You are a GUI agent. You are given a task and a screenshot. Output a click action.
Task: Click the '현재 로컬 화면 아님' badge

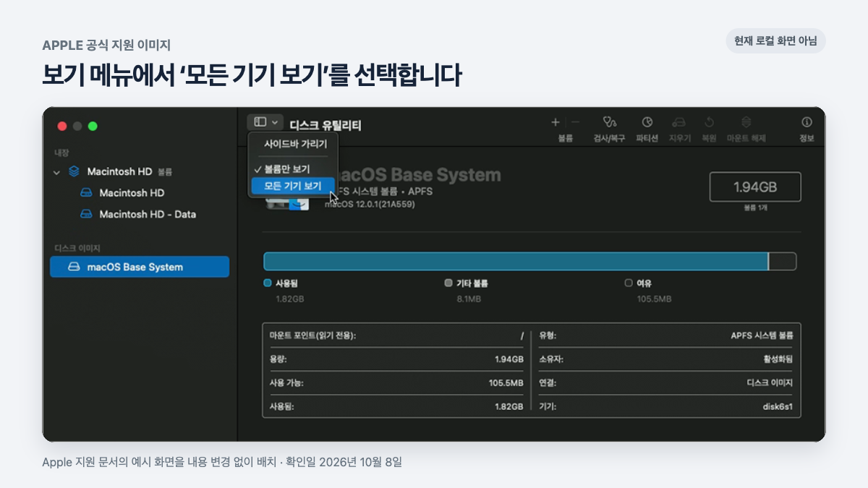[775, 41]
